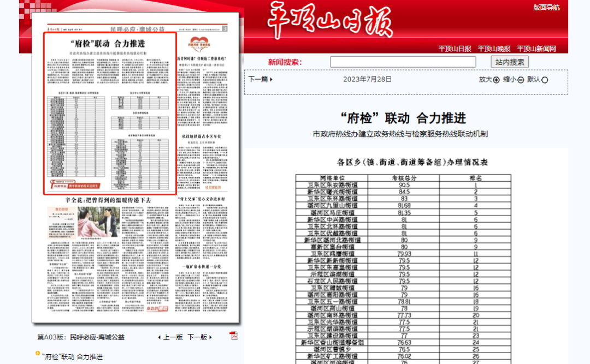Click the 站内搜索 button
The width and height of the screenshot is (590, 364).
click(510, 62)
